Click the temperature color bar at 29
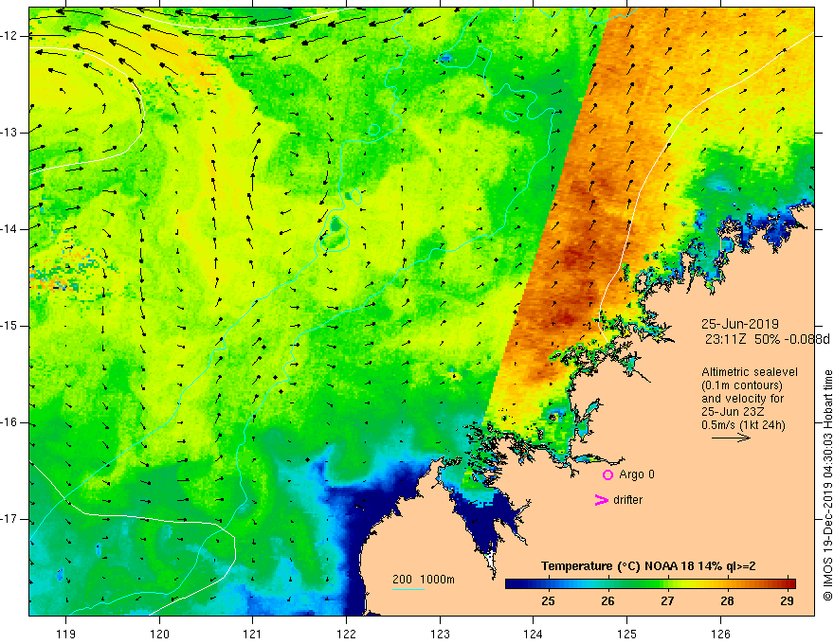834x644 pixels. coord(787,584)
